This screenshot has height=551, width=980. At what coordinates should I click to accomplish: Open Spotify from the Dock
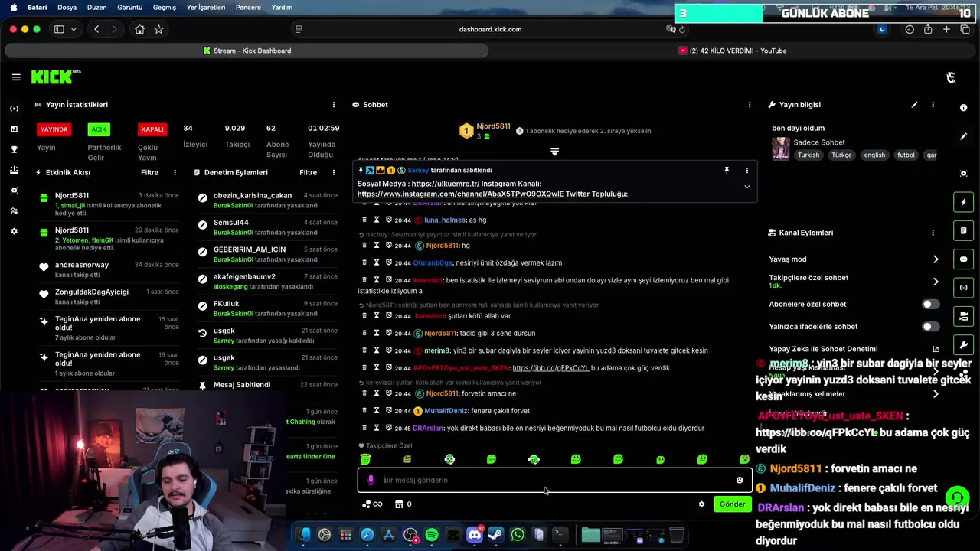pos(431,535)
